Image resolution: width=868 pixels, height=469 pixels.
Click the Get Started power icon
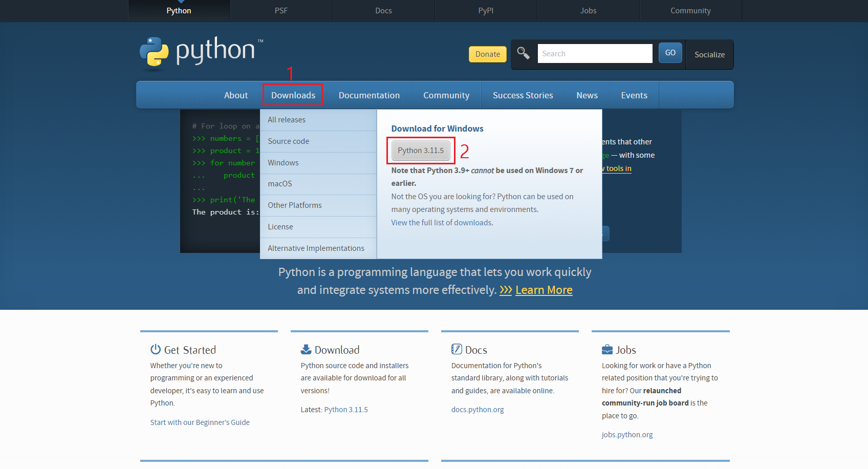point(156,349)
